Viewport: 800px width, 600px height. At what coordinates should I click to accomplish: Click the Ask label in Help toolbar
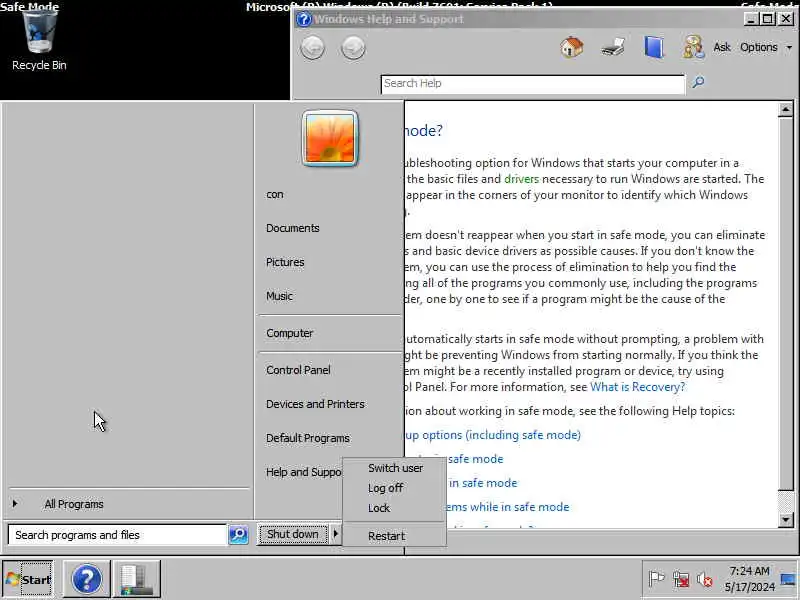(721, 47)
